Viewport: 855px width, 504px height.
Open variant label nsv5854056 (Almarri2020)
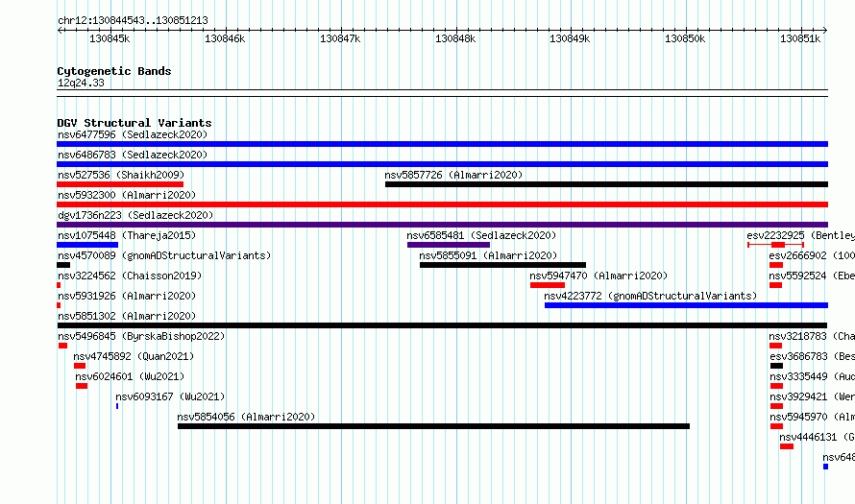coord(246,417)
